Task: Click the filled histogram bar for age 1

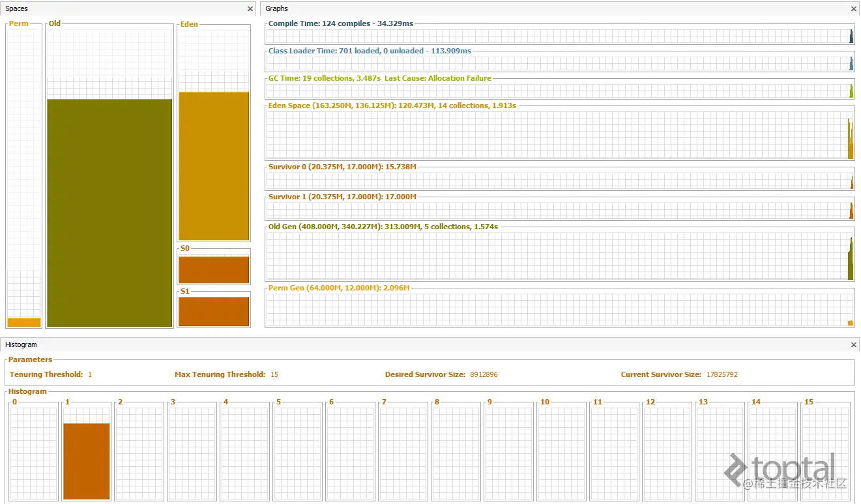Action: pos(87,461)
